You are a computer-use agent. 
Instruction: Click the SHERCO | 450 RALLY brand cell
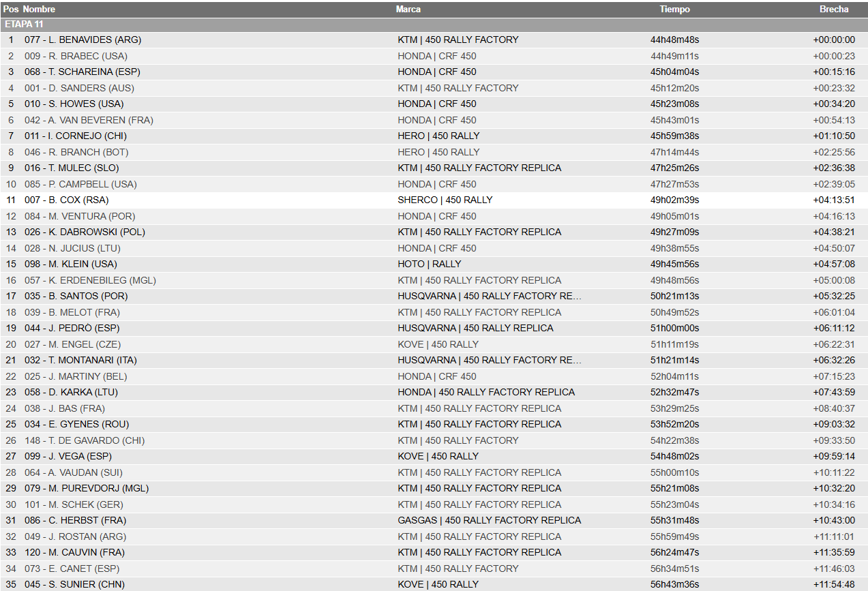point(445,200)
